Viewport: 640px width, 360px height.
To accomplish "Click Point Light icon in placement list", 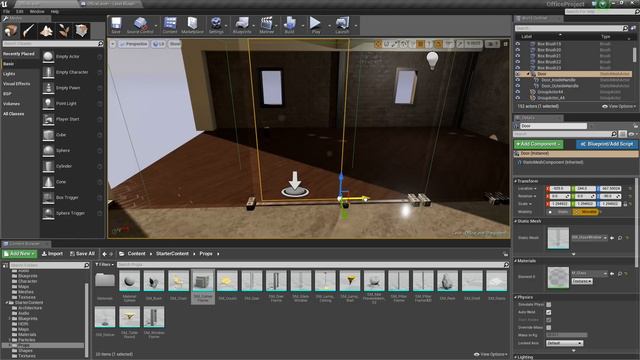I will pos(48,103).
